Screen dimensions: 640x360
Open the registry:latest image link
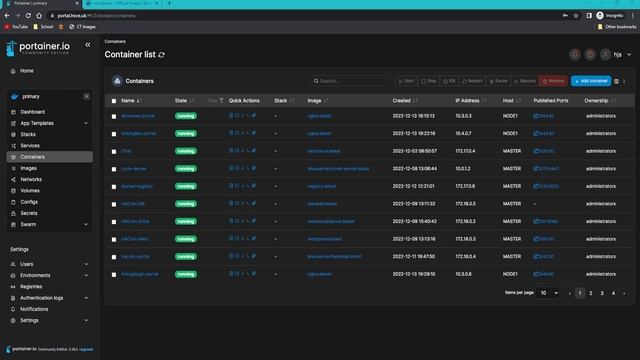click(x=322, y=186)
